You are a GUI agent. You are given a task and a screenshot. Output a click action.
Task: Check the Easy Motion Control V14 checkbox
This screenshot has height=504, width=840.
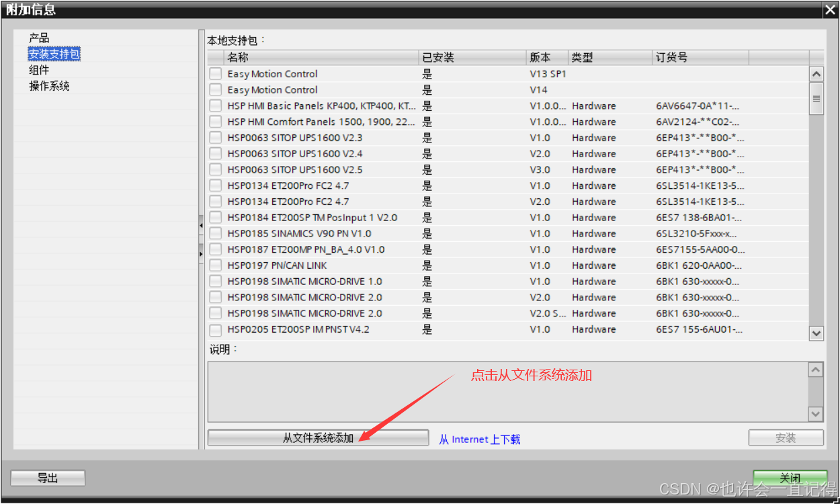pos(215,90)
